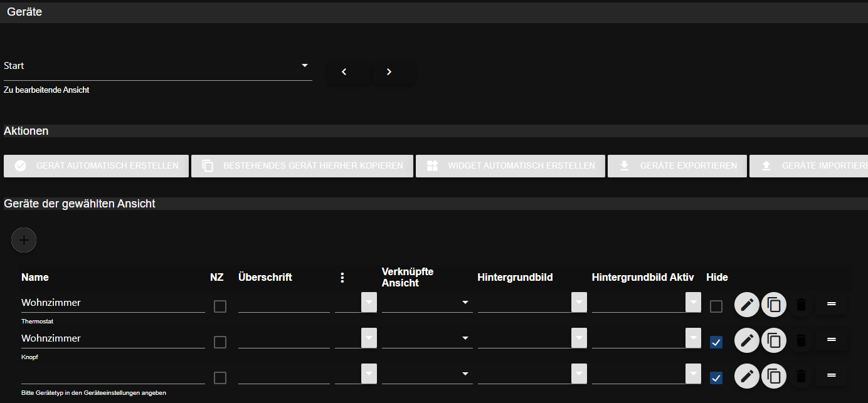Click 'Gerät automatisch erstellen' button
Image resolution: width=868 pixels, height=403 pixels.
pos(96,166)
